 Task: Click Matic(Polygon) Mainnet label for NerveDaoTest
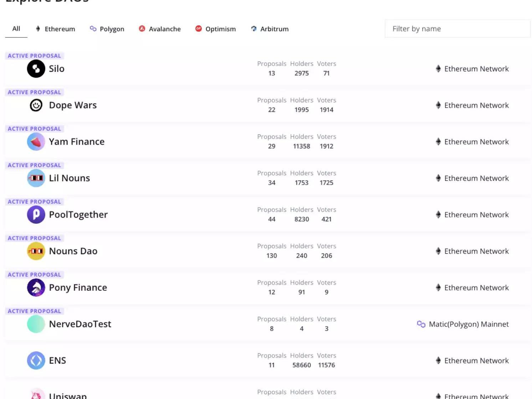tap(468, 324)
